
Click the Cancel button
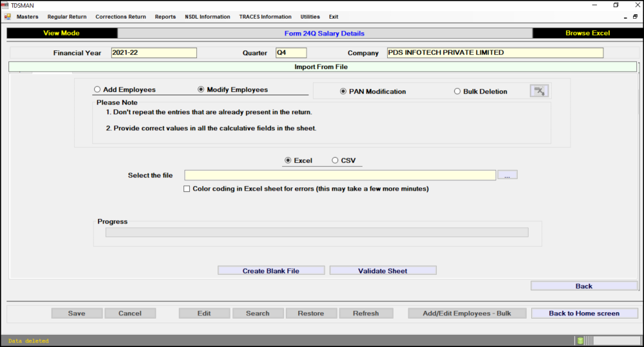[x=130, y=314]
